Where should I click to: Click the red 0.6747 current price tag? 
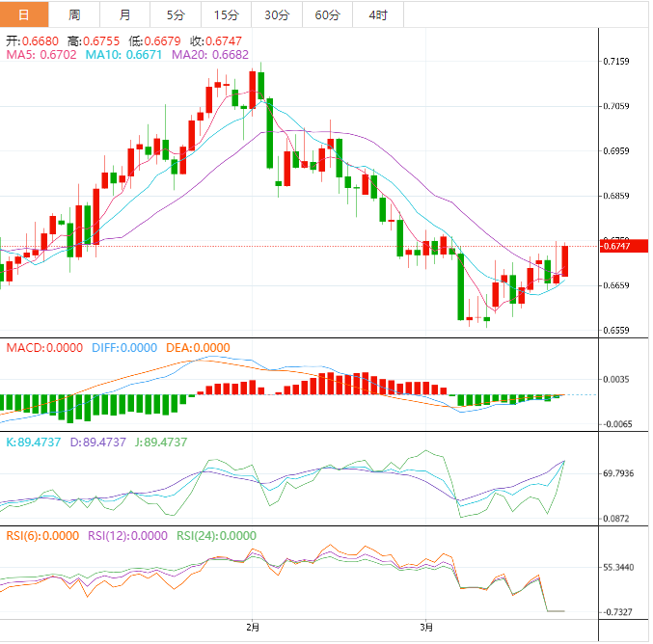click(x=617, y=247)
